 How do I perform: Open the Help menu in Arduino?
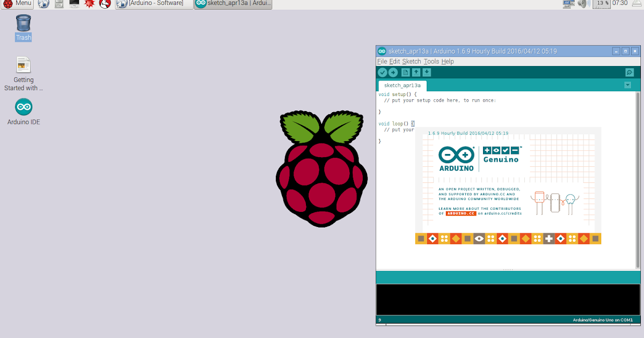[x=448, y=62]
